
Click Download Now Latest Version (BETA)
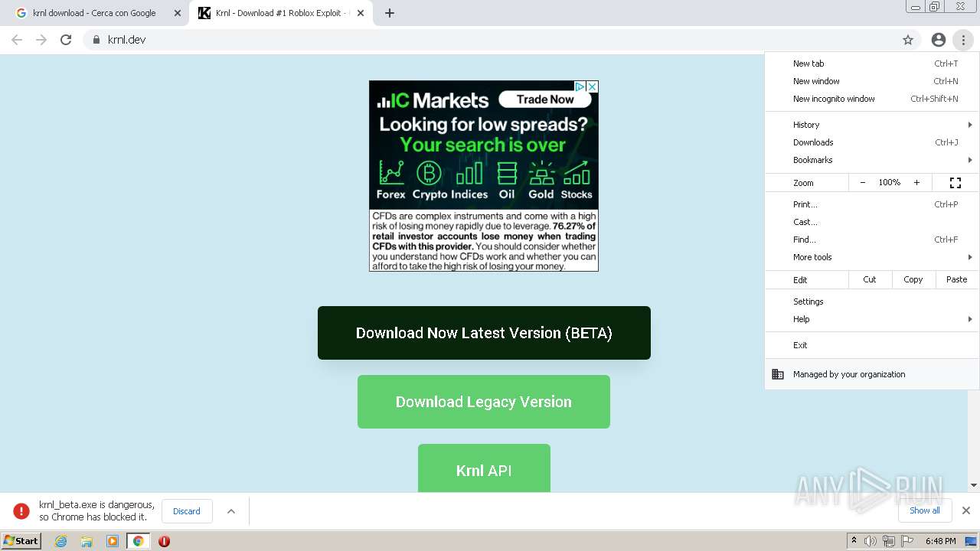[484, 333]
